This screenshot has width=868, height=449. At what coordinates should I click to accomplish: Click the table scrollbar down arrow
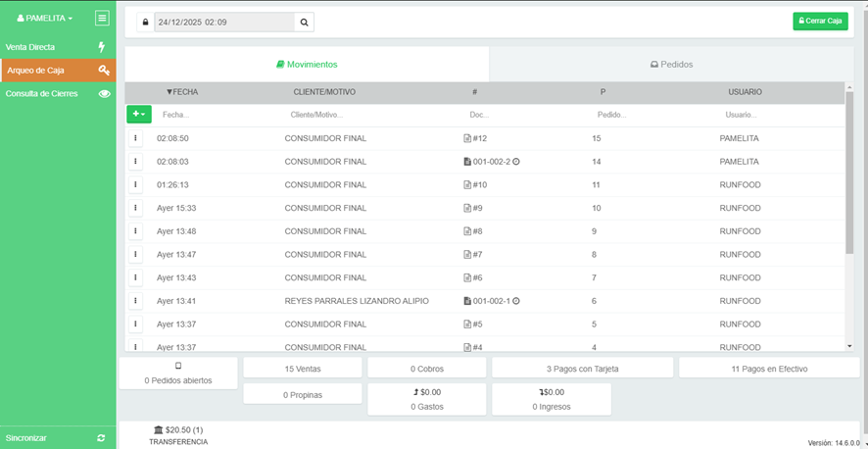pyautogui.click(x=849, y=346)
